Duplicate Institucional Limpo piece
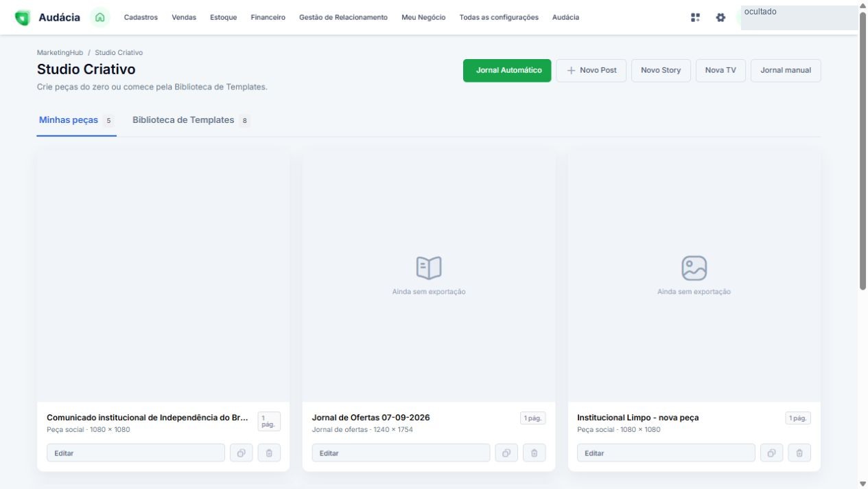The height and width of the screenshot is (489, 868). 772,453
